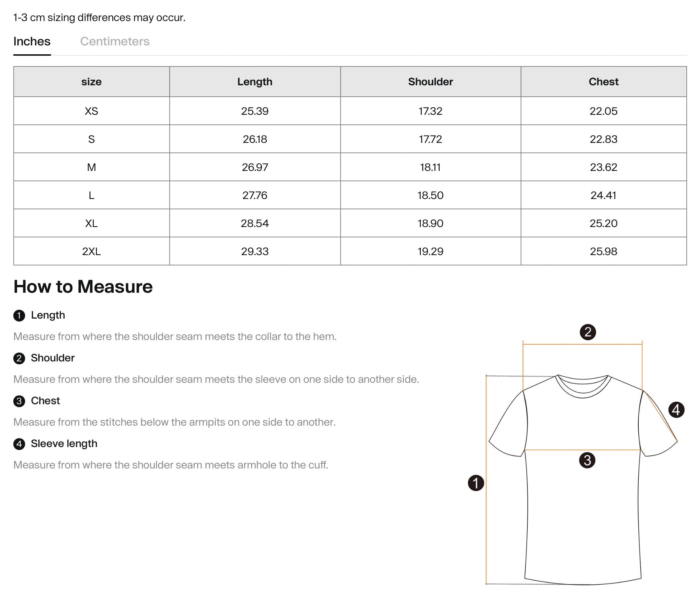Click the Shoulder column header
700x608 pixels.
point(431,82)
